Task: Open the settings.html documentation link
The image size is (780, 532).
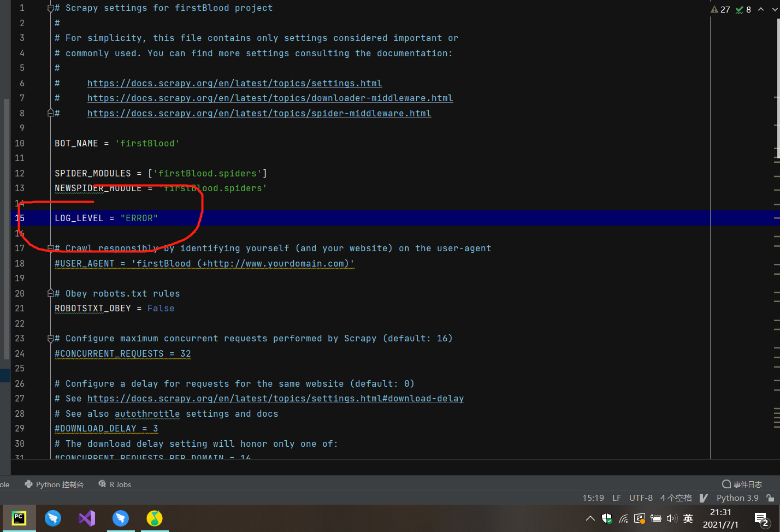Action: point(235,83)
